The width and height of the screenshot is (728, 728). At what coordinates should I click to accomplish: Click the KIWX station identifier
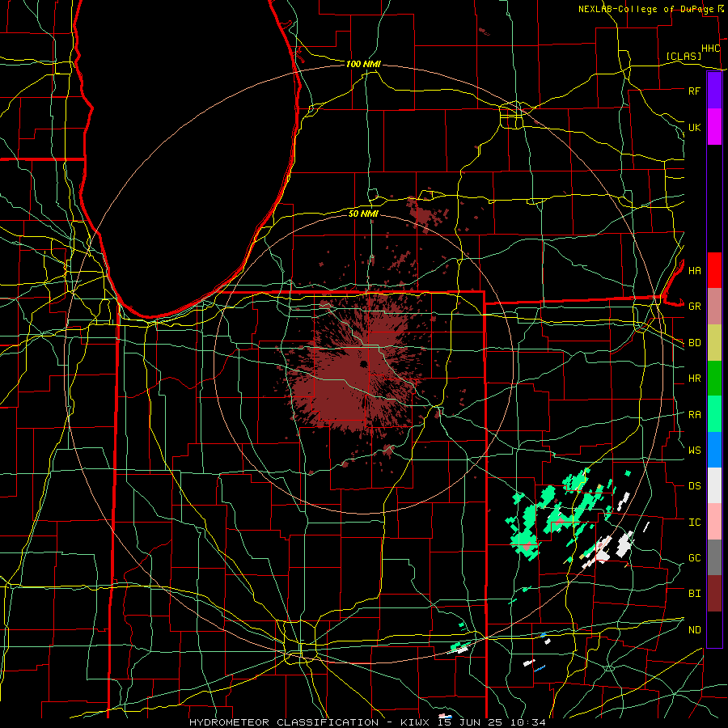(415, 722)
